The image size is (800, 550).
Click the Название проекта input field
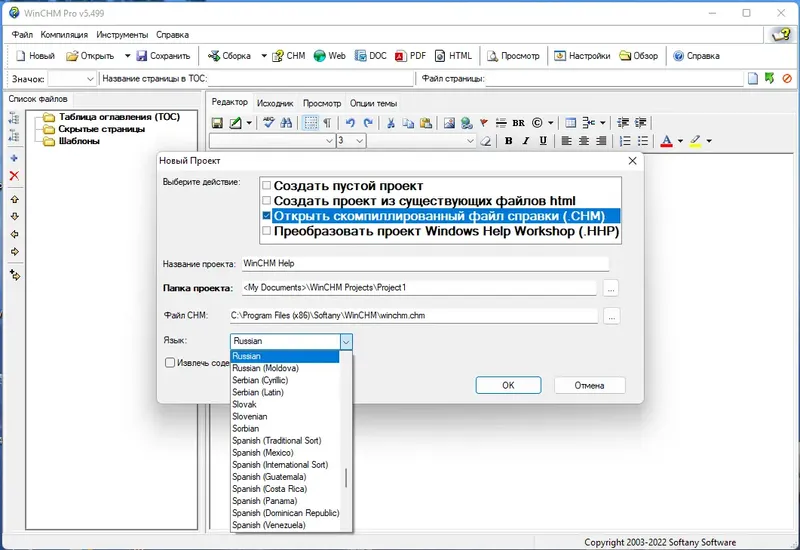click(425, 264)
